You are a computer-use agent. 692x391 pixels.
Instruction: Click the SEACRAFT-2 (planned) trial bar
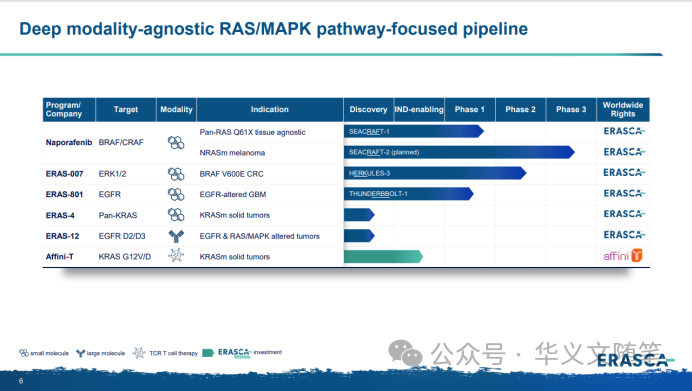(459, 152)
